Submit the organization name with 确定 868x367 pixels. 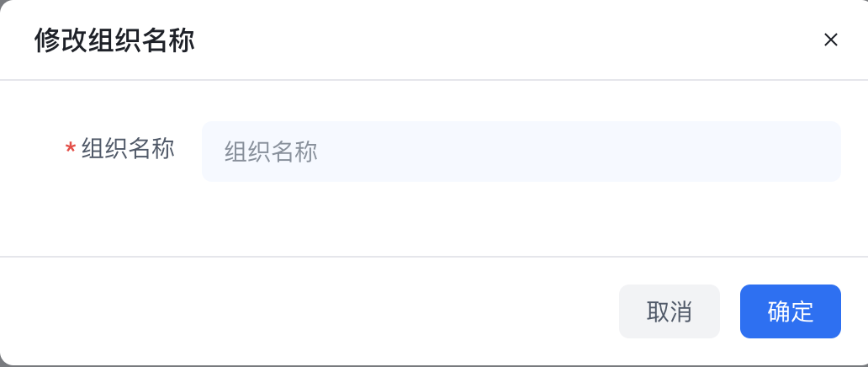[x=791, y=311]
